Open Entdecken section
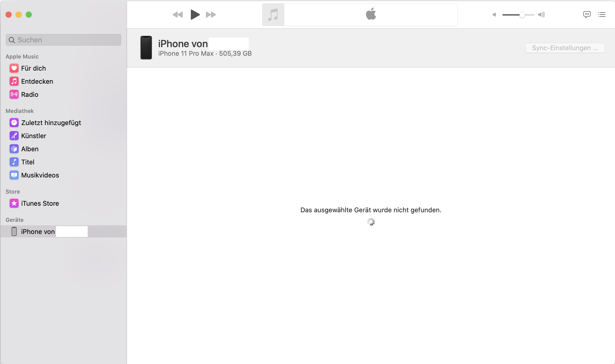The width and height of the screenshot is (615, 364). click(x=37, y=81)
